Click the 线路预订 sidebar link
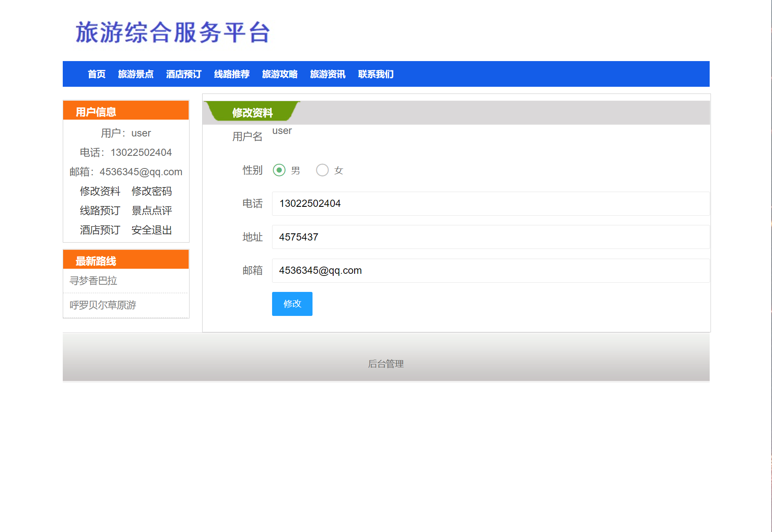 tap(100, 211)
